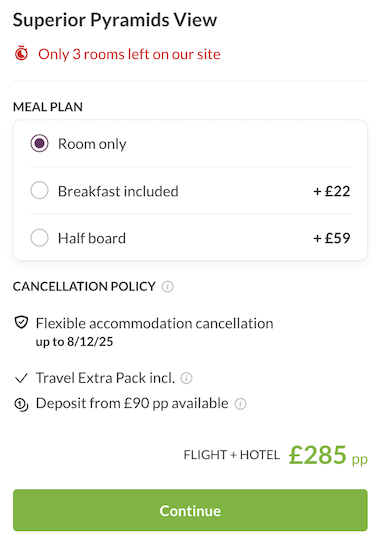Click Flexible accommodation cancellation text
The height and width of the screenshot is (556, 383).
pos(155,323)
